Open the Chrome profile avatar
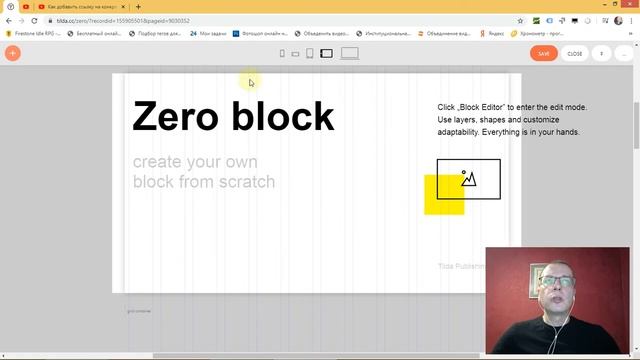The width and height of the screenshot is (640, 360). (618, 21)
